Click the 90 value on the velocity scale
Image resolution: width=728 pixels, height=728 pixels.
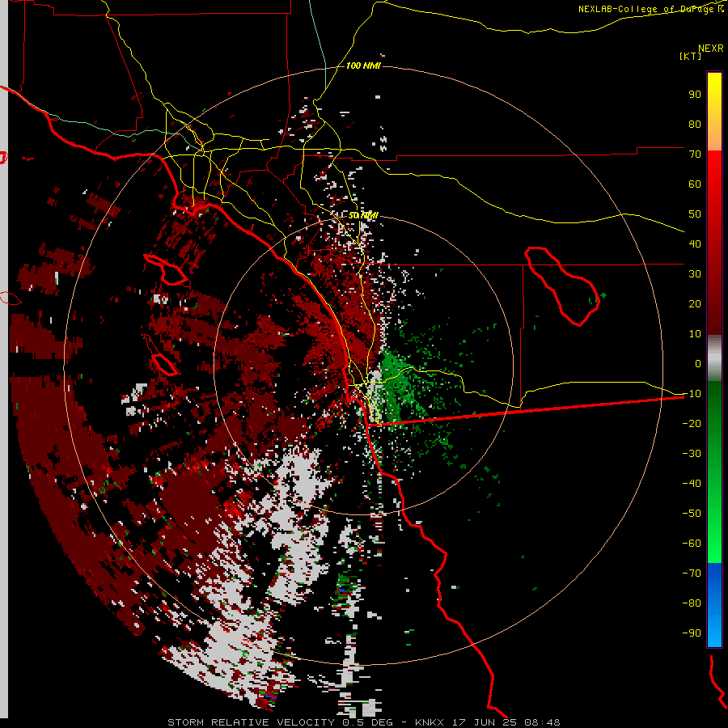coord(695,95)
